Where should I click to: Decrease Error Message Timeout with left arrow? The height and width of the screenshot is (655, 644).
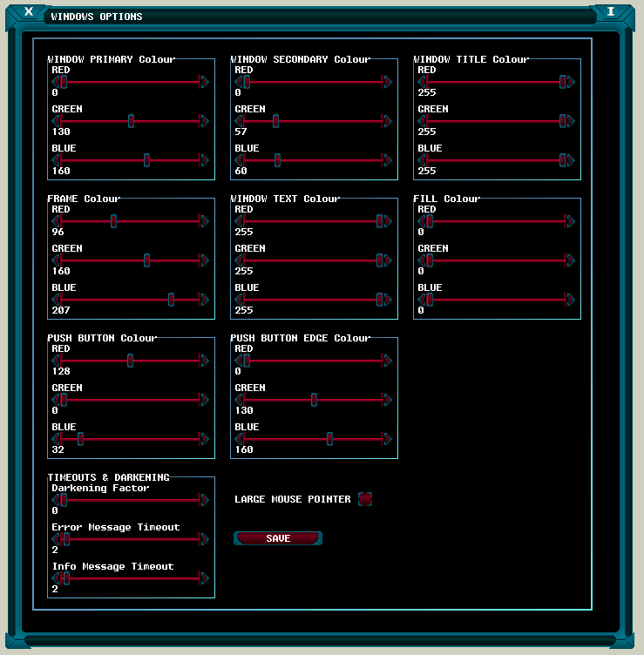point(56,539)
